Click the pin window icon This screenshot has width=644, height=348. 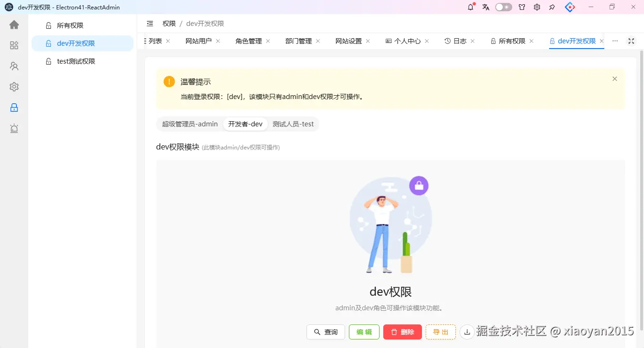click(552, 7)
